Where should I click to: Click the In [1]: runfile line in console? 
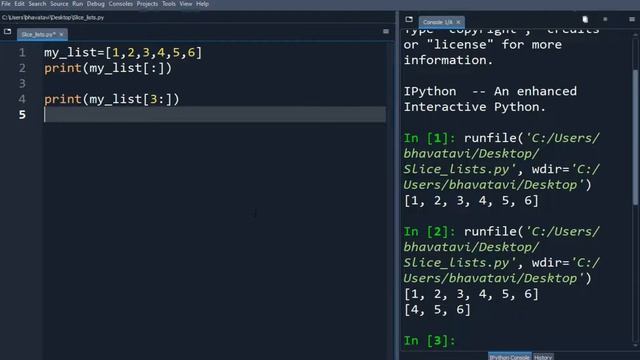pos(502,138)
